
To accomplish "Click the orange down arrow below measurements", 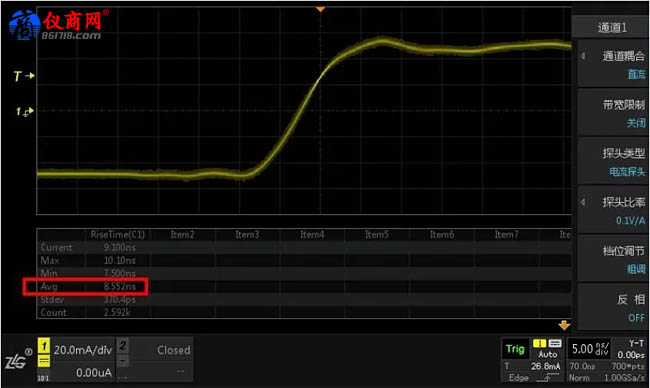I will (564, 325).
